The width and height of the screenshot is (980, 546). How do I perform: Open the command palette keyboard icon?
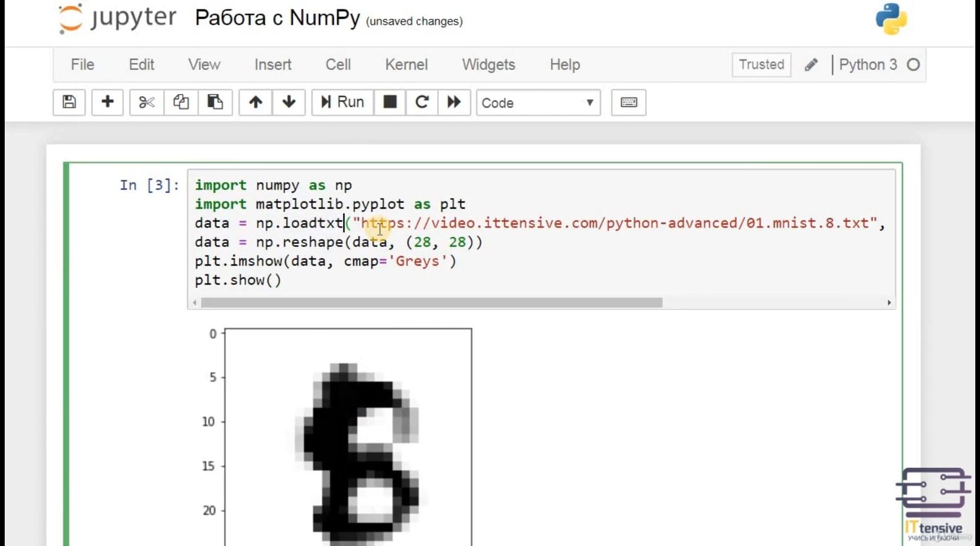pyautogui.click(x=629, y=102)
